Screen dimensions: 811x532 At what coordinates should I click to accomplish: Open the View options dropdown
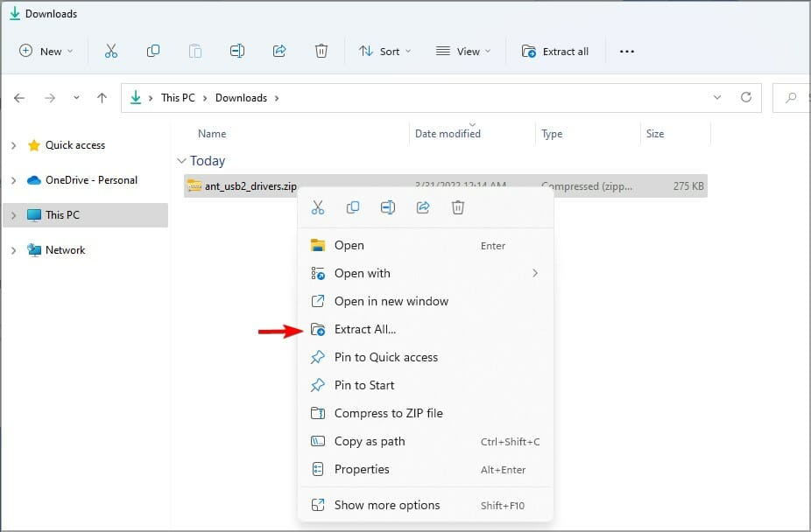coord(462,51)
